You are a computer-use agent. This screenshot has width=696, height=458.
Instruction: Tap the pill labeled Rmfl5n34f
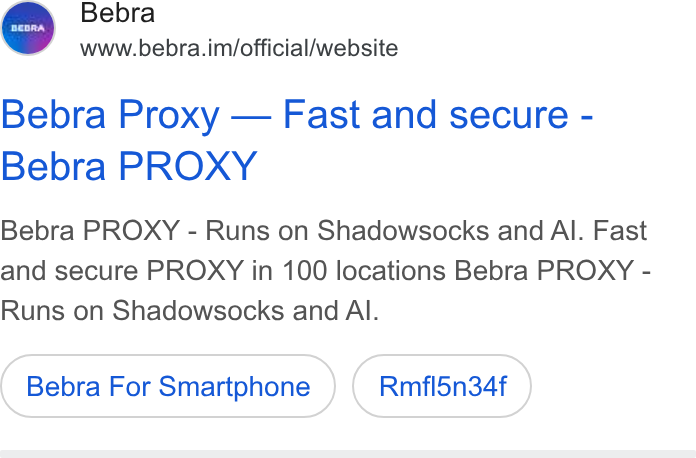pyautogui.click(x=442, y=386)
